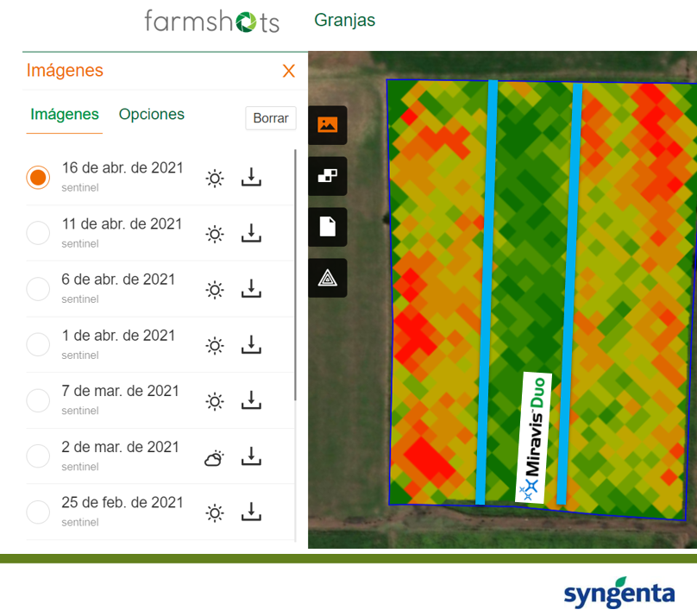
Task: Click the "7 de mar. de 2021" date text
Action: tap(120, 391)
